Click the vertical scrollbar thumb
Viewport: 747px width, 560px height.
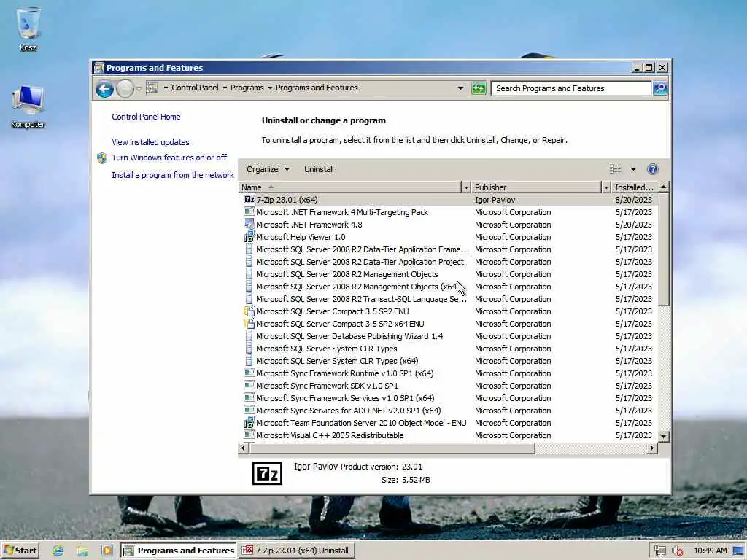(664, 249)
